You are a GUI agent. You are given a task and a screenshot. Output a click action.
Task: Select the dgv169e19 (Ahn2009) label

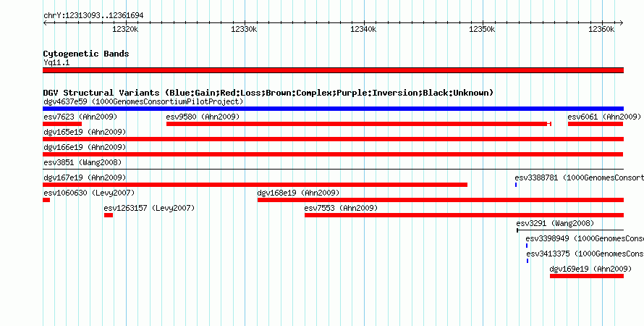(x=590, y=269)
